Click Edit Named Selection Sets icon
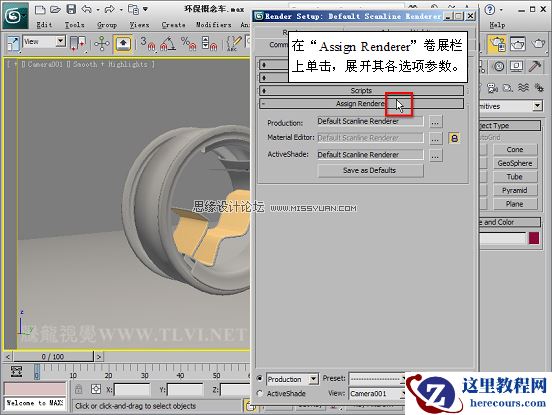Screen dimensions: 552x415 234,44
